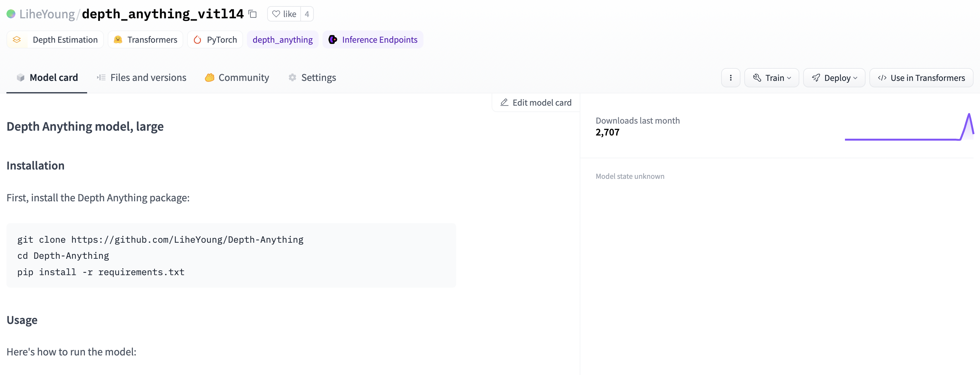The width and height of the screenshot is (980, 375).
Task: Copy the model name with the copy icon
Action: coord(253,14)
